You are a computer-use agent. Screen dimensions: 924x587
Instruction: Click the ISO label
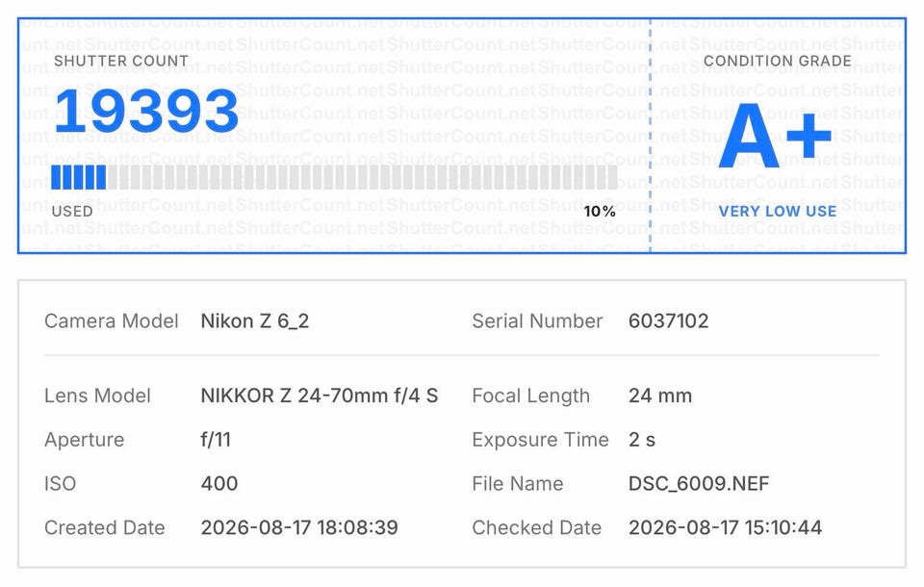tap(60, 484)
